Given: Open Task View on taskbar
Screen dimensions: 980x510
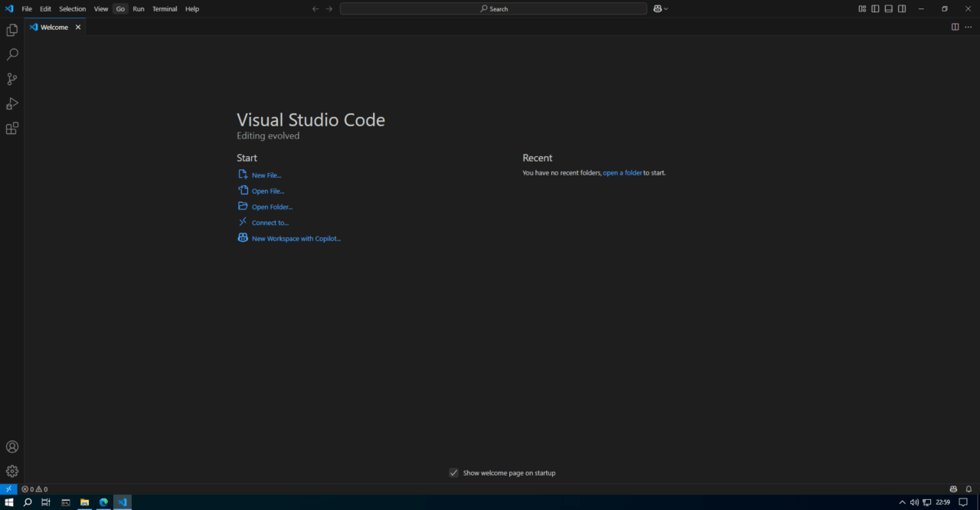Looking at the screenshot, I should 46,502.
